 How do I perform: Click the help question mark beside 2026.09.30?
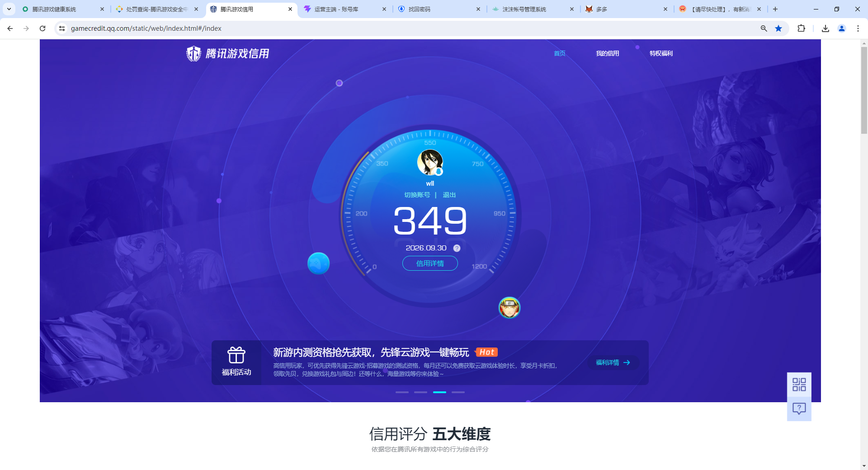(457, 248)
